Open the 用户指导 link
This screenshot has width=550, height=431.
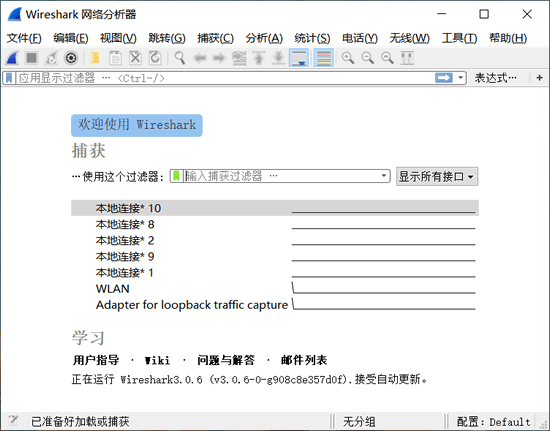coord(96,360)
